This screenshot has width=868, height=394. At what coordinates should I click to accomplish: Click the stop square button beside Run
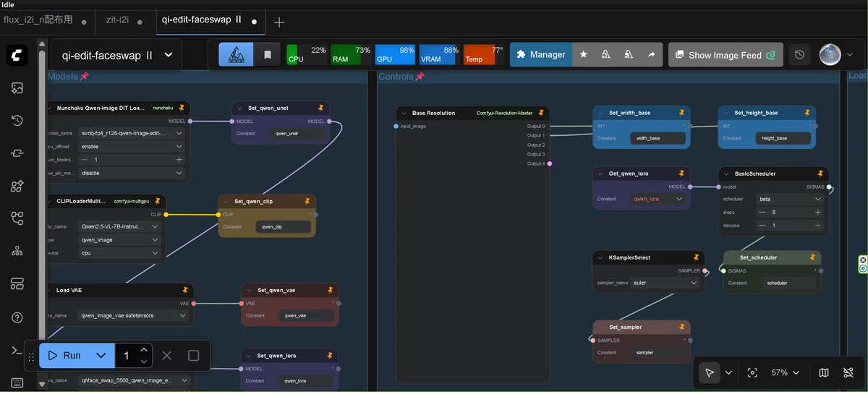pos(193,355)
